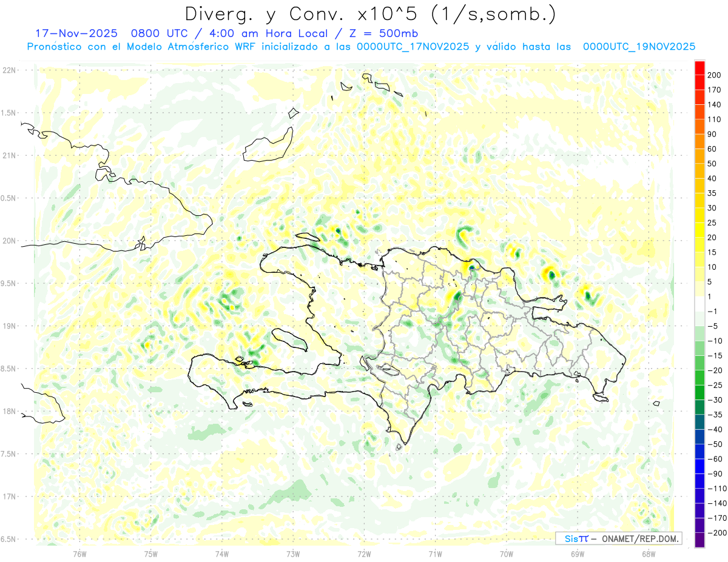Click the '8.5N' latitude label
This screenshot has height=562, width=728.
8,369
